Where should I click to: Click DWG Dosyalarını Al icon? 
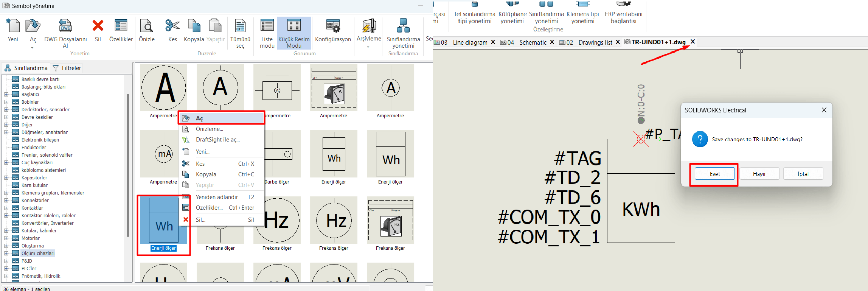tap(65, 26)
